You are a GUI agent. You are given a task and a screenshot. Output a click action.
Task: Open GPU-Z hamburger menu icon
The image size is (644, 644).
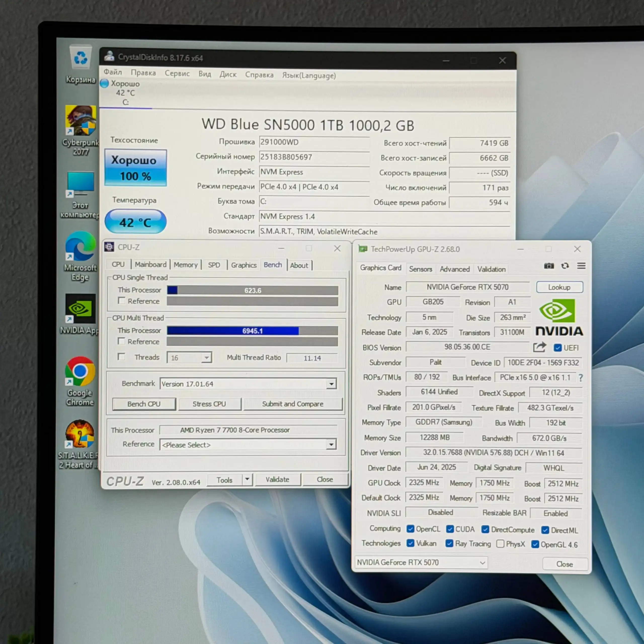click(x=581, y=266)
